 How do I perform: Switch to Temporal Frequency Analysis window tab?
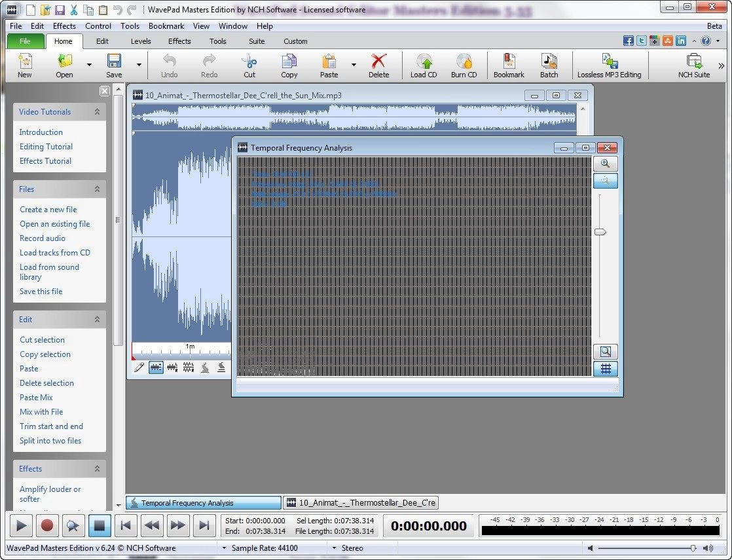[x=204, y=502]
